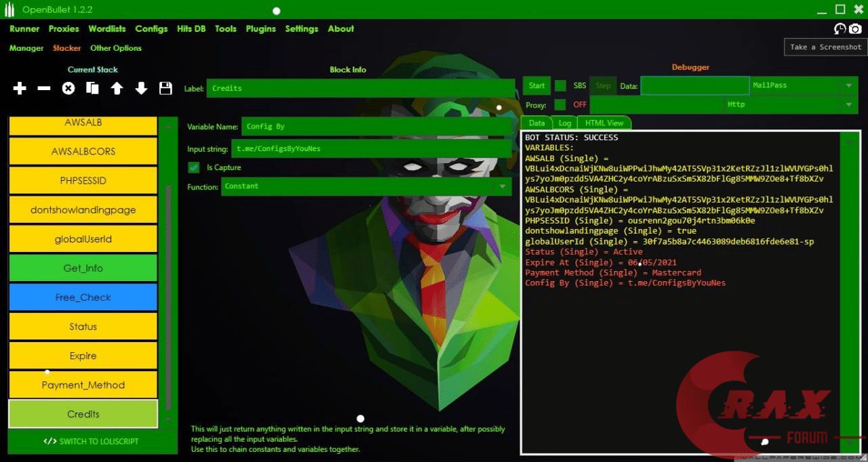Select the Data tab in Debugger

536,123
